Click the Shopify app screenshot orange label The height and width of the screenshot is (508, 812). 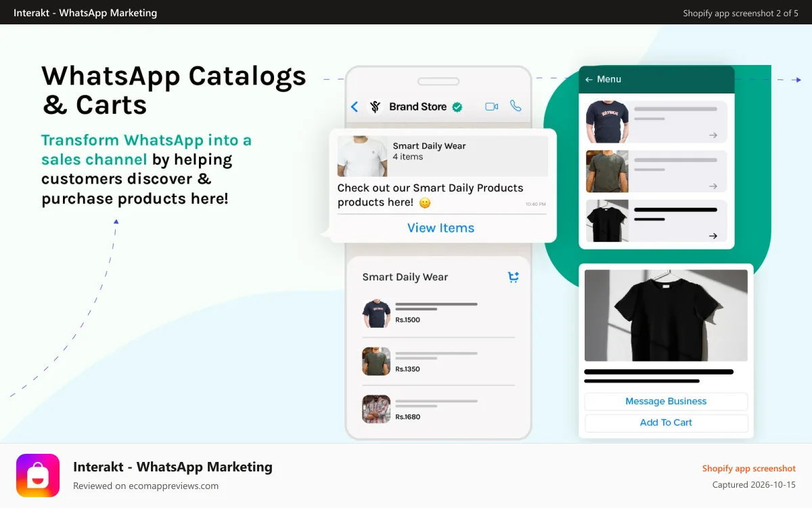749,469
